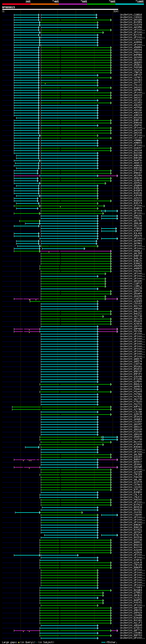Open entry UniRef100_C6TNY3
This screenshot has width=146, height=644.
point(131,77)
